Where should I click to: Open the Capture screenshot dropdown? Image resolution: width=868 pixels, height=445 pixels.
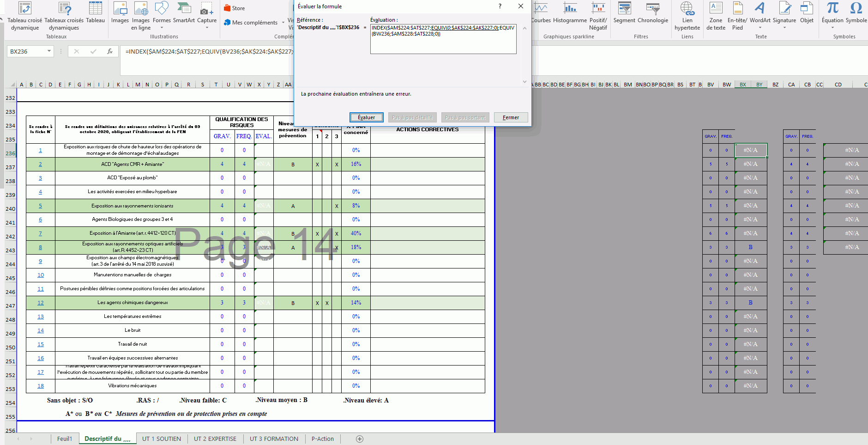pos(207,28)
